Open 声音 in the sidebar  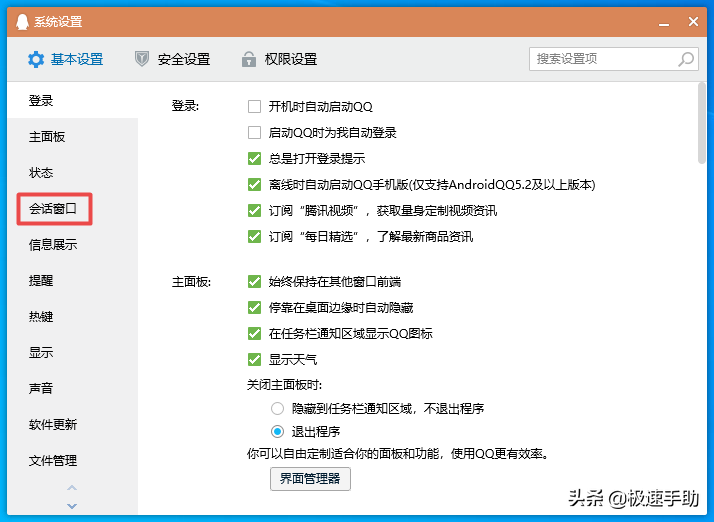[72, 388]
